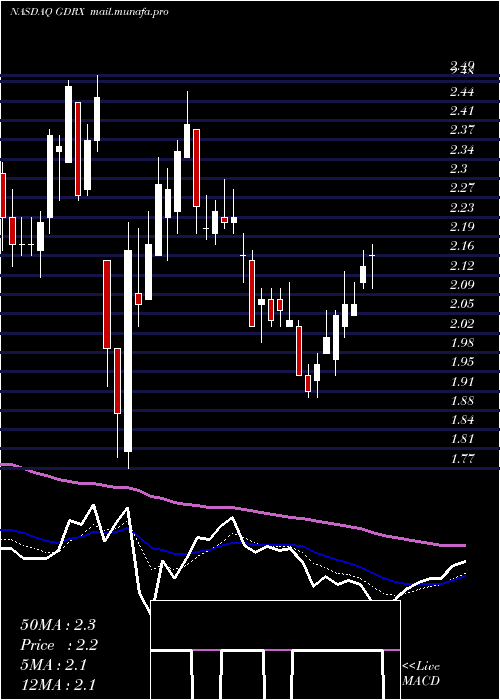Viewport: 500px width, 700px height.
Task: Click the 50MA : 2.3 legend value
Action: pyautogui.click(x=58, y=625)
